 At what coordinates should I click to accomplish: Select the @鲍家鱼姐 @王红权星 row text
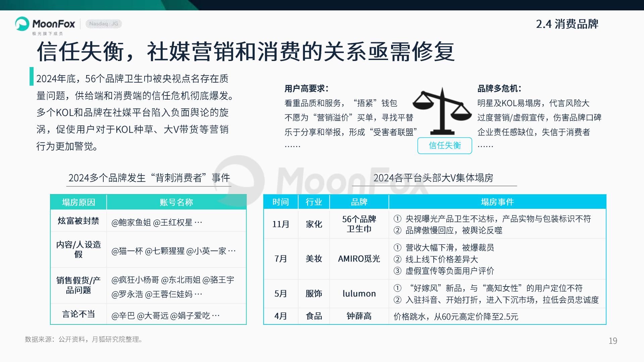pos(157,222)
